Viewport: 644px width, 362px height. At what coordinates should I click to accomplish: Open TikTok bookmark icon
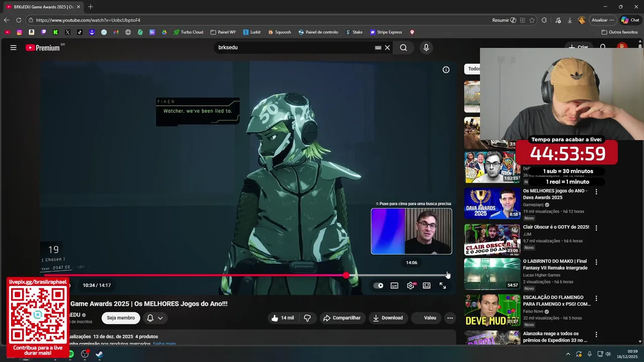[79, 32]
